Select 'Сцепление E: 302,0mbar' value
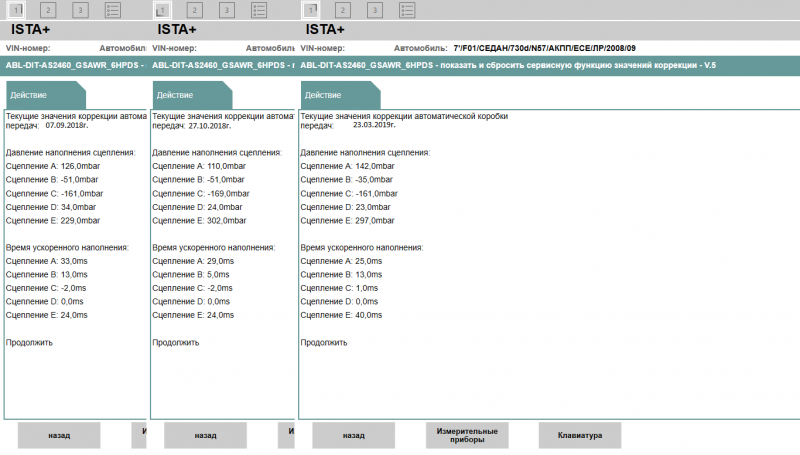 pyautogui.click(x=199, y=220)
